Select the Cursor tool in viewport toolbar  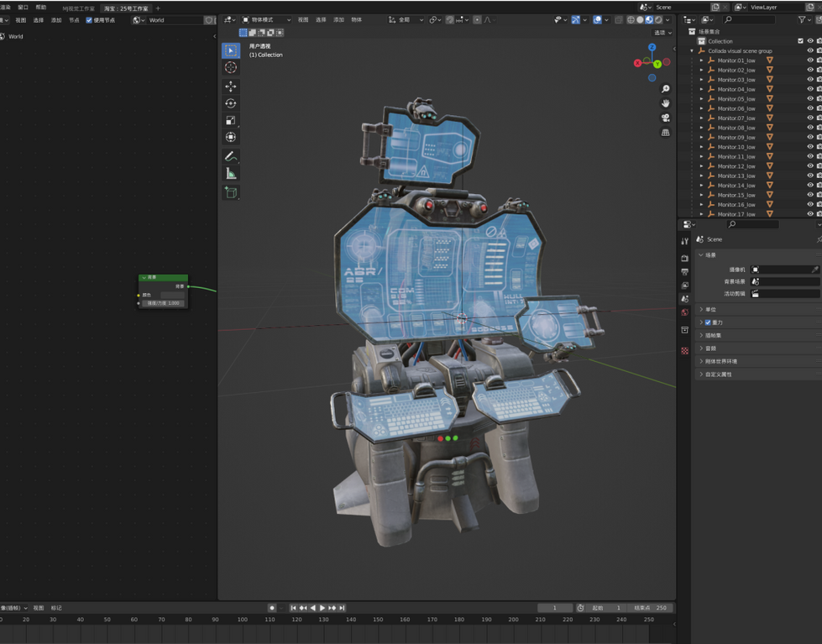tap(231, 67)
